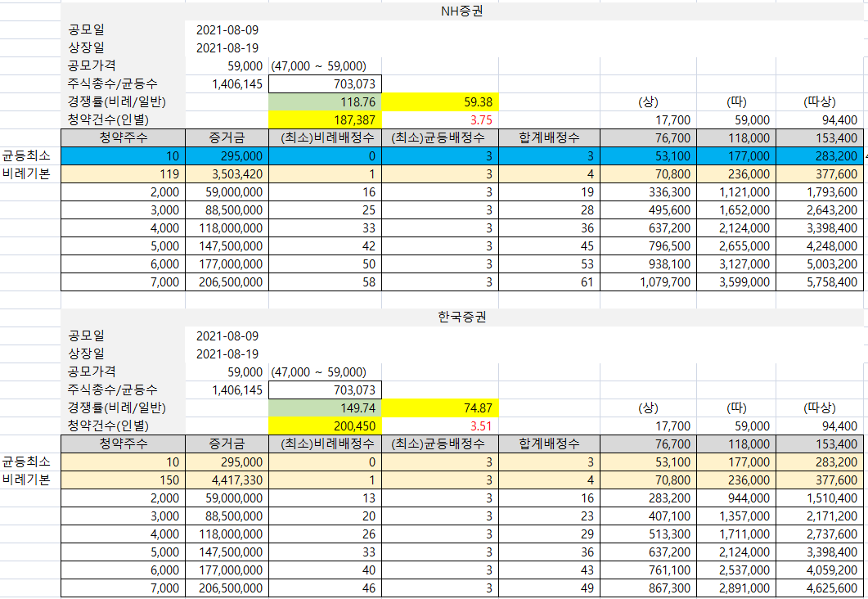Image resolution: width=868 pixels, height=599 pixels.
Task: Select the 119 subscription shares cell
Action: (x=123, y=173)
